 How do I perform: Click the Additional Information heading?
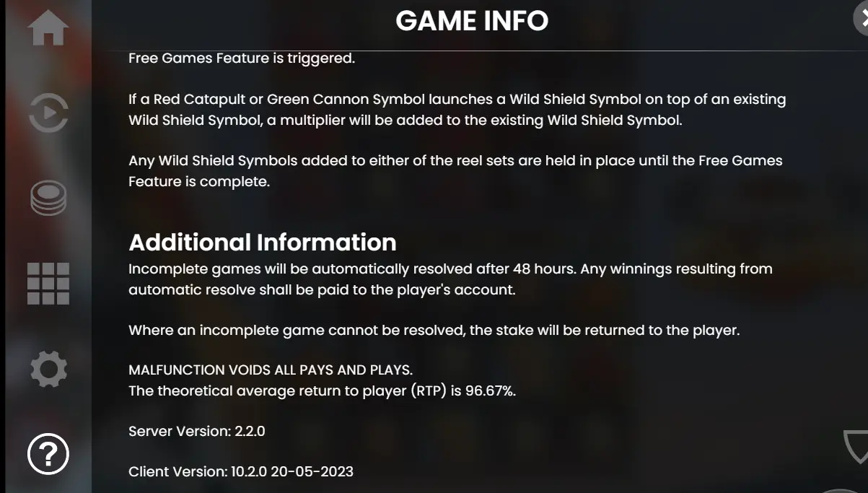pos(263,242)
